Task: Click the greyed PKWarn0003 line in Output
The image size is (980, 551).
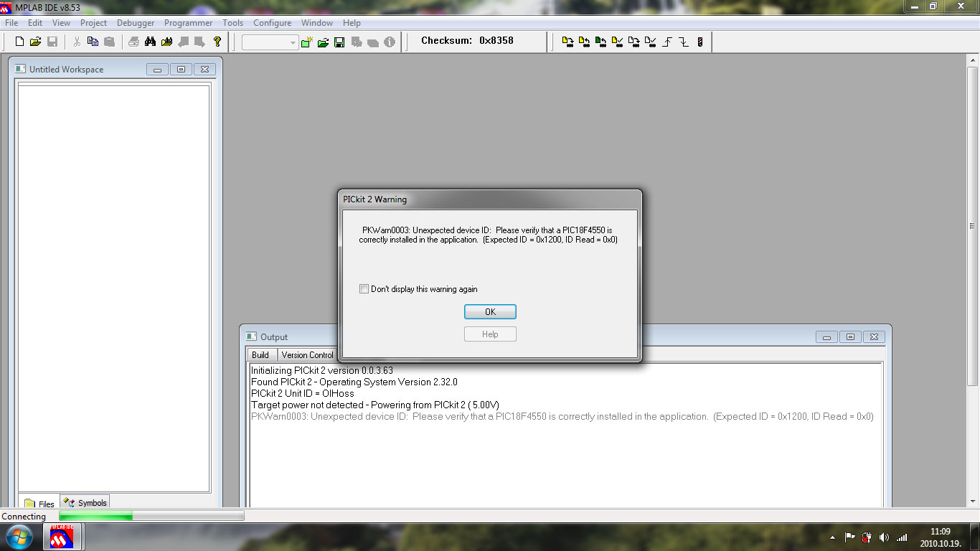Action: click(562, 417)
